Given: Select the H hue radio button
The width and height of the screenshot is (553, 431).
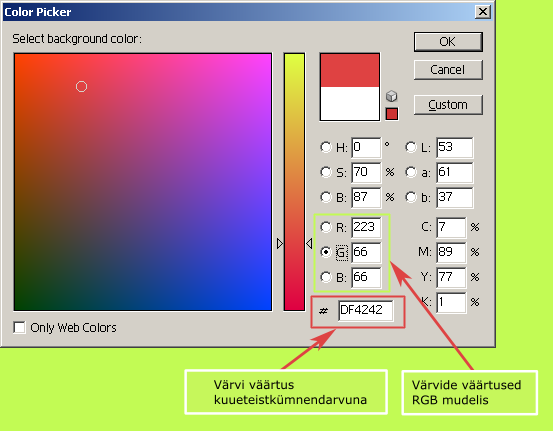Looking at the screenshot, I should click(x=326, y=147).
